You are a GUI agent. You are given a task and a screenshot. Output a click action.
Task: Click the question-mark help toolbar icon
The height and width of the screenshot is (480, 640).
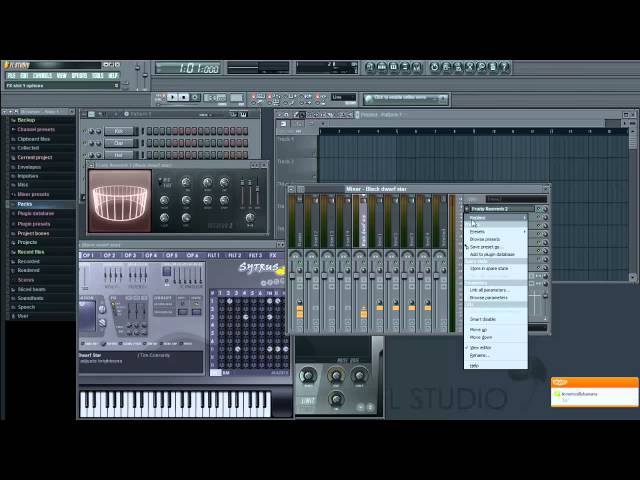[505, 67]
